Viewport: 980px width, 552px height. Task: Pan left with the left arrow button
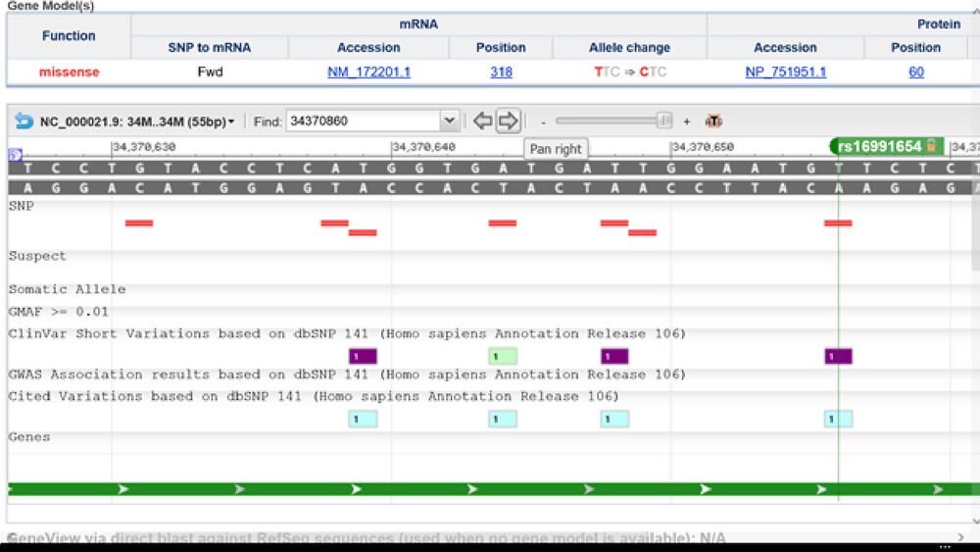pos(482,121)
